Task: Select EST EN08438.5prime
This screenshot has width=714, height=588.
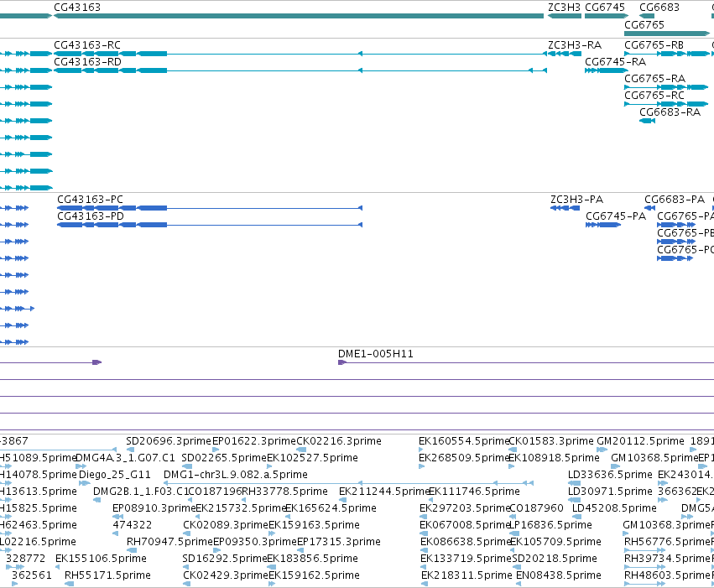Action: click(559, 575)
